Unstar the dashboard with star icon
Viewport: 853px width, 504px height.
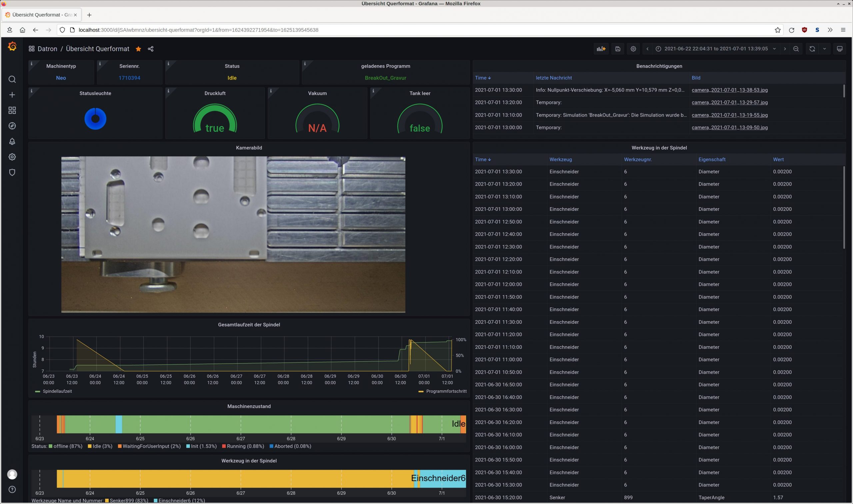tap(138, 49)
